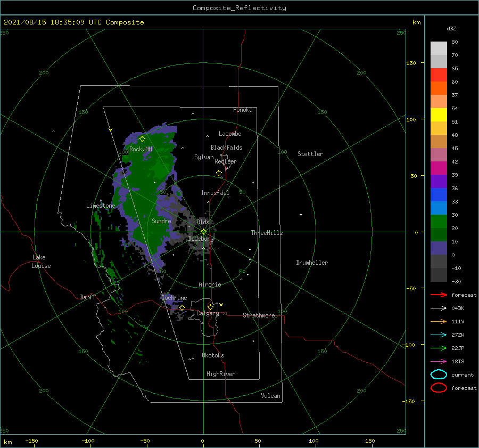Click the Sundre town label
This screenshot has height=448, width=479.
coord(161,221)
